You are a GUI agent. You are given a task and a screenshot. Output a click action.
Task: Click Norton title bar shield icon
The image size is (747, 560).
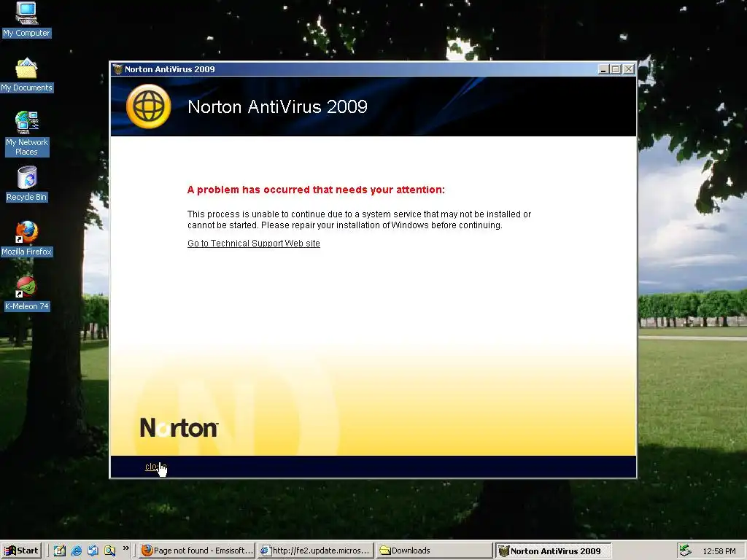point(117,69)
